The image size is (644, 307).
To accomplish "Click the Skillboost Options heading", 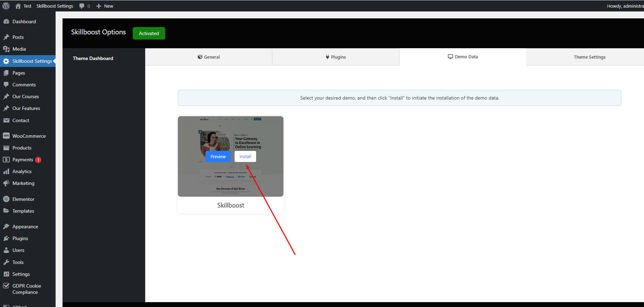I will (x=98, y=32).
